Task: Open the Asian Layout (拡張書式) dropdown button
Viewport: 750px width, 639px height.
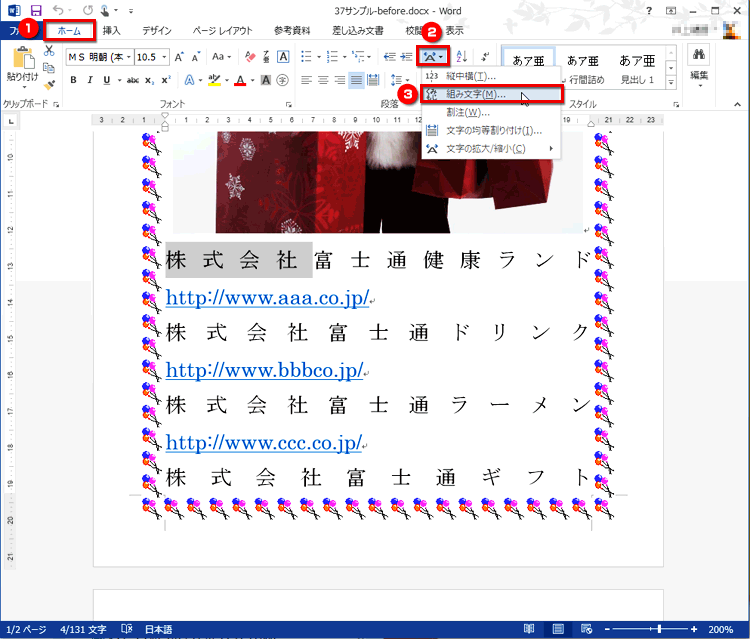Action: point(433,56)
